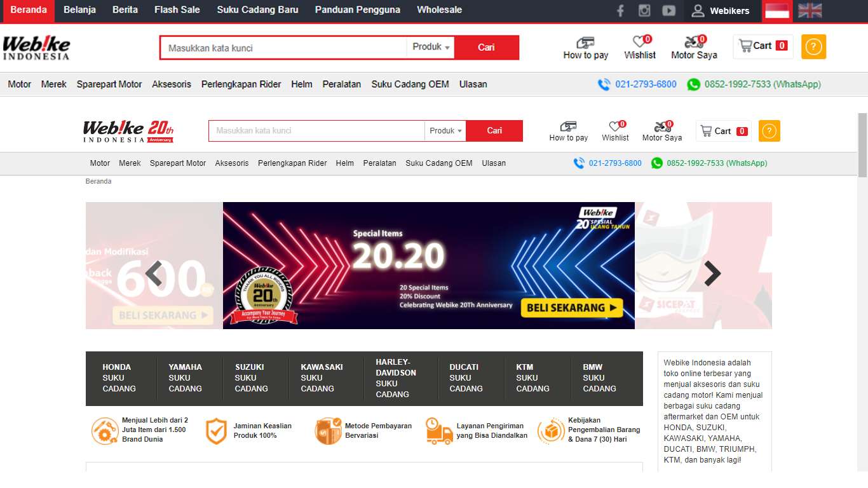Select the Flash Sale tab
Viewport: 868px width, 488px height.
tap(177, 10)
